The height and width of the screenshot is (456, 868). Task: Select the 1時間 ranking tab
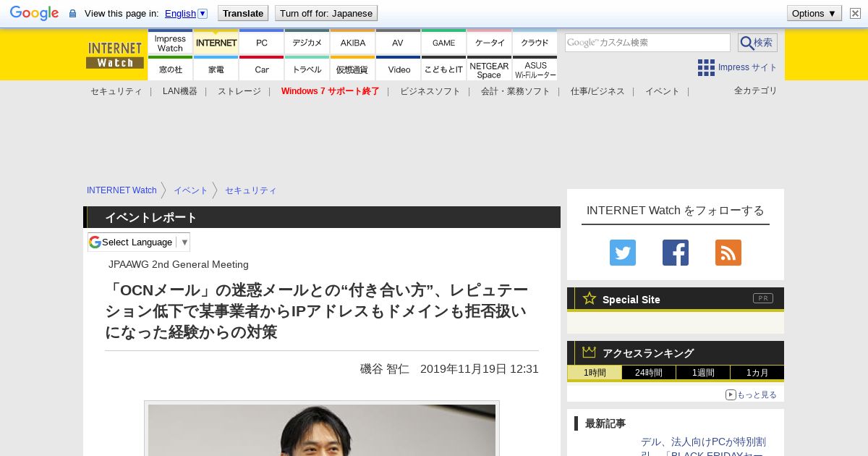click(595, 373)
